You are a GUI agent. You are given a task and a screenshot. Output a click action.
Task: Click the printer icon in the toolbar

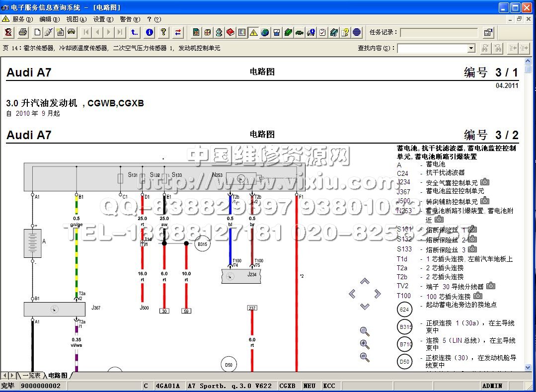[23, 32]
